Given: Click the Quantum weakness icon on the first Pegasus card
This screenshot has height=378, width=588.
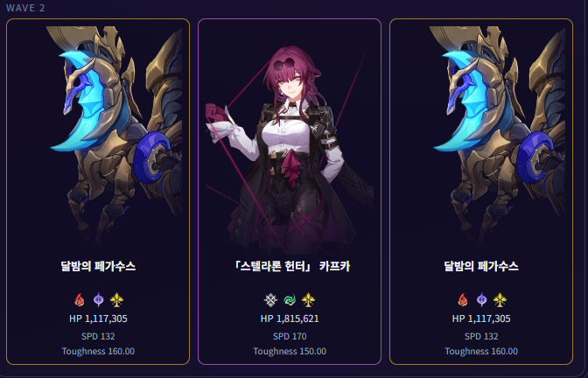Looking at the screenshot, I should click(98, 300).
